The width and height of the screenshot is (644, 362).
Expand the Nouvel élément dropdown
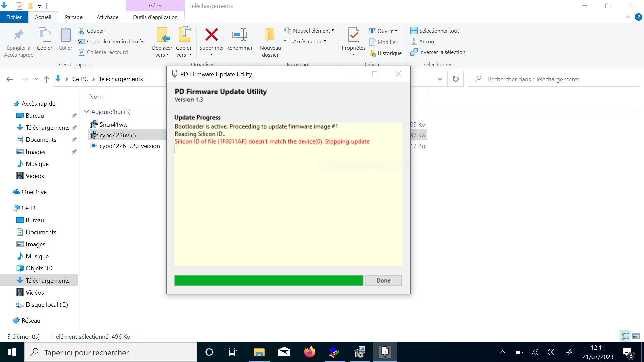coord(333,31)
